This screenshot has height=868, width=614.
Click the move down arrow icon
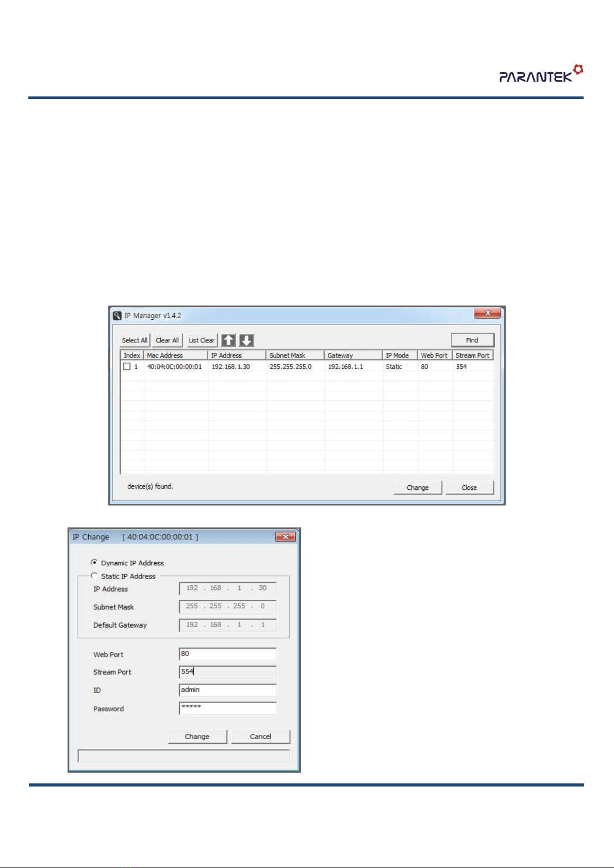click(246, 340)
